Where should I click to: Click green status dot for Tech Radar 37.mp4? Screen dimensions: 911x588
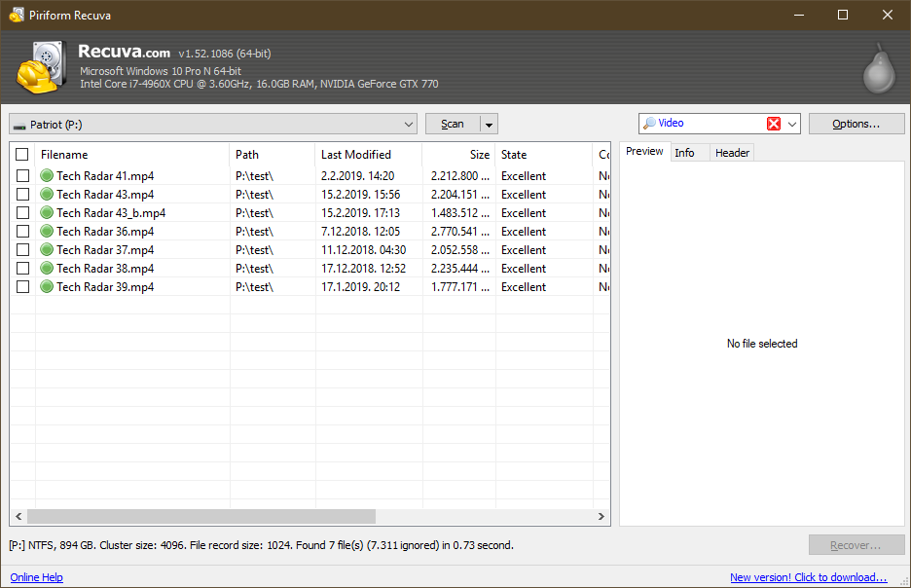pyautogui.click(x=47, y=250)
